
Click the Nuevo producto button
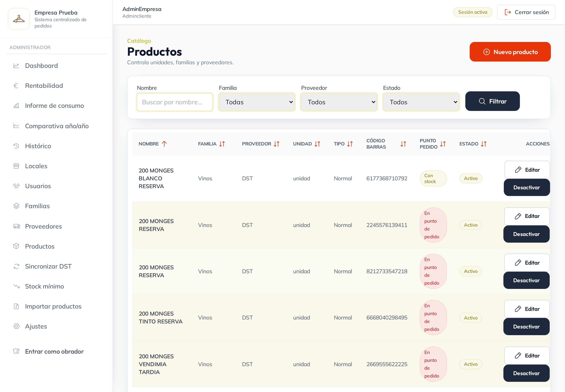click(x=510, y=52)
